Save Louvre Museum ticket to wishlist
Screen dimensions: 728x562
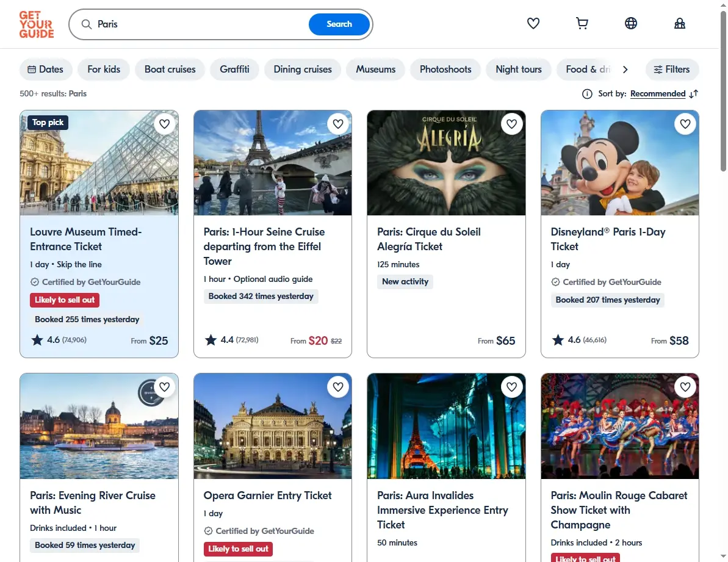pyautogui.click(x=164, y=124)
